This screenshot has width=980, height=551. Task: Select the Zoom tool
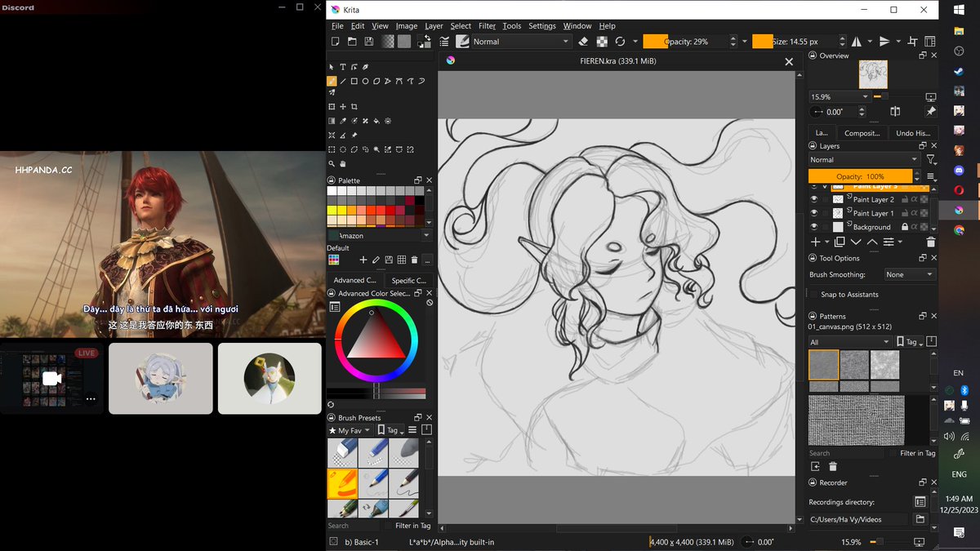332,163
